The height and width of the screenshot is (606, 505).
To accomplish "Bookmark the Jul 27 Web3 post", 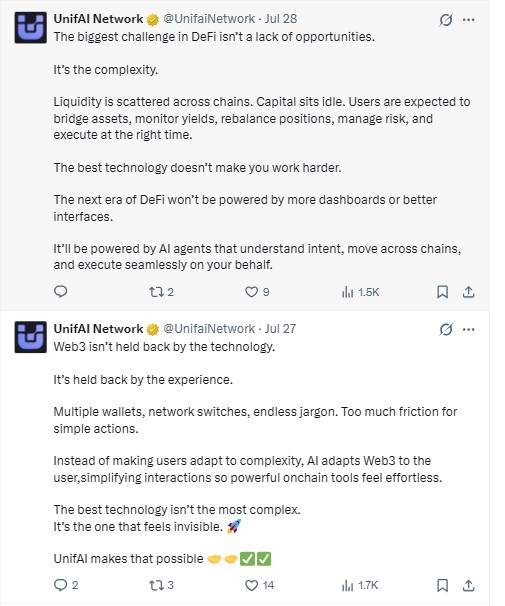I will (442, 585).
